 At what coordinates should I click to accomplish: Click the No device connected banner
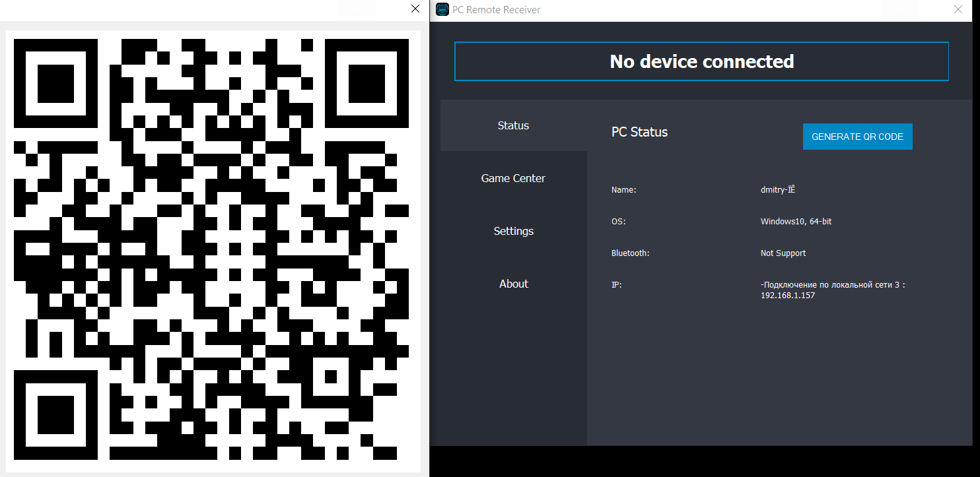tap(701, 61)
